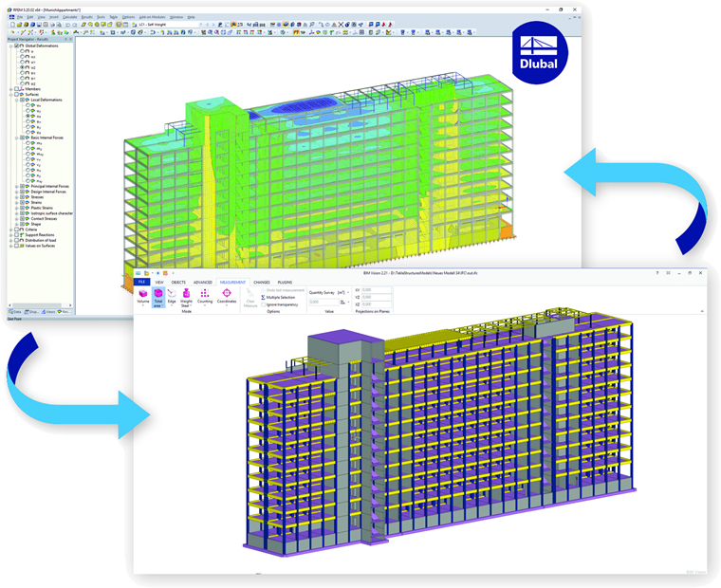
Task: Click the XZ projection value field
Action: click(x=377, y=304)
